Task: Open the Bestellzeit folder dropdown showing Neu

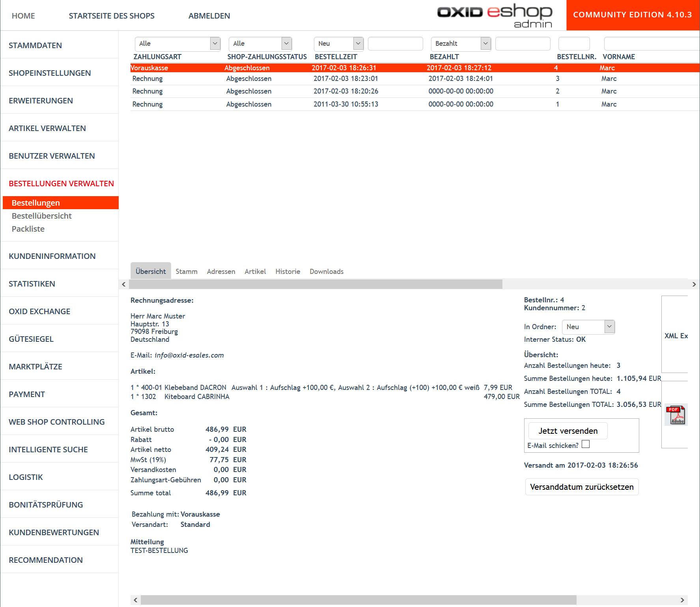Action: [x=339, y=43]
